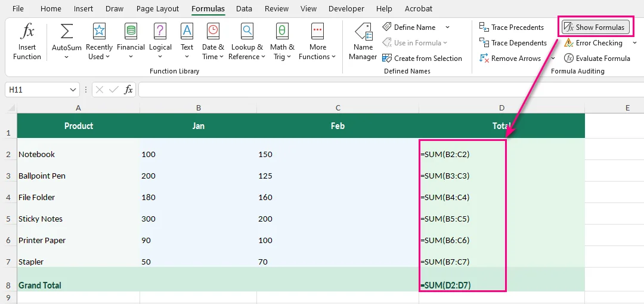Image resolution: width=644 pixels, height=304 pixels.
Task: Run Error Checking
Action: tap(593, 43)
